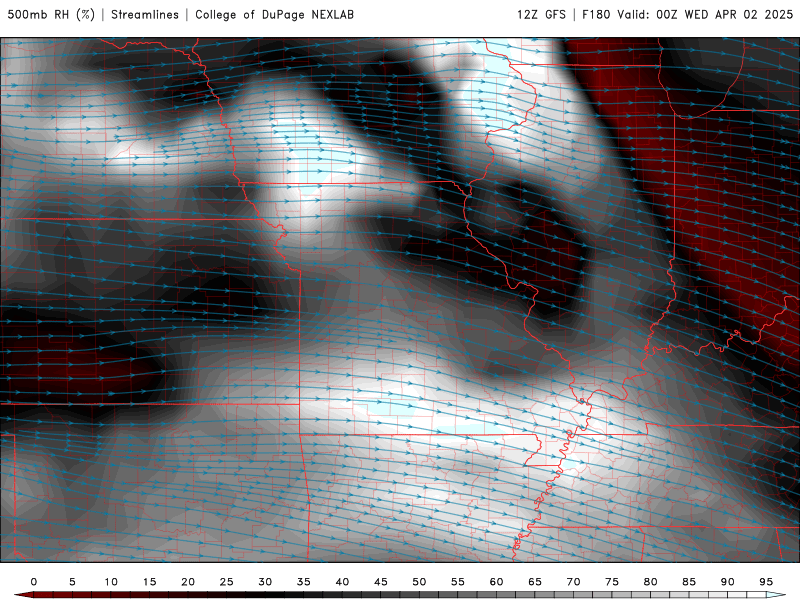The image size is (800, 600).
Task: Click "College of DuPage NEXLAB" header text
Action: [x=274, y=15]
